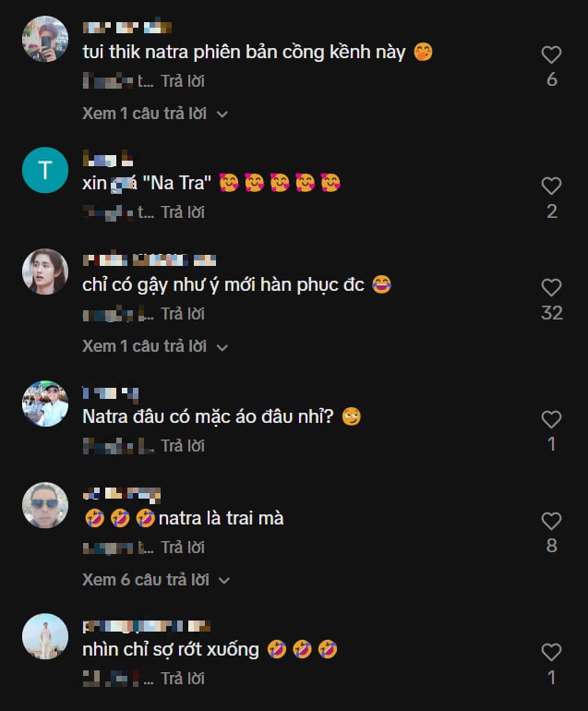Expand 'Xem 1 câu trả lời' under the 'gậy như ý' comment
This screenshot has height=711, width=588.
154,346
